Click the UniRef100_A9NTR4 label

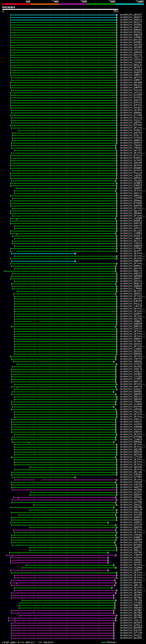131,87
